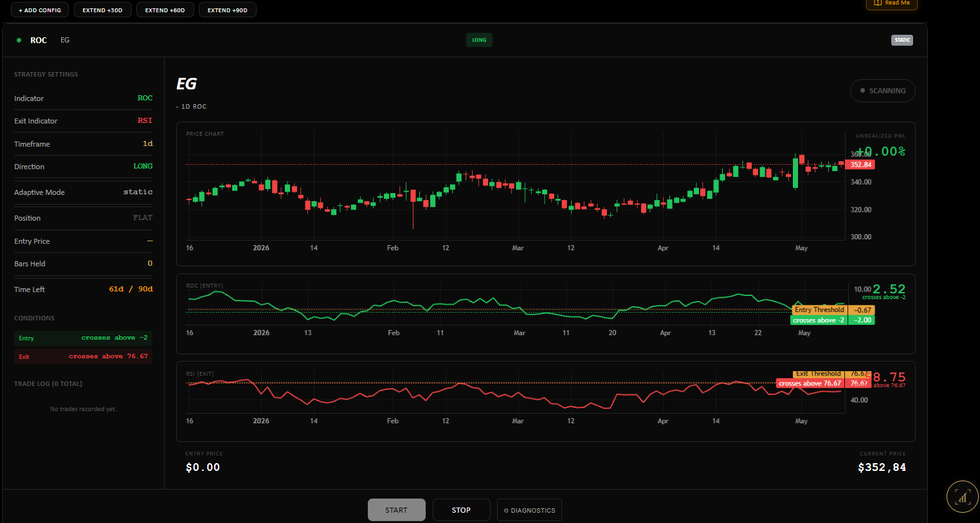Click the gear icon on Diagnostics button

point(506,511)
